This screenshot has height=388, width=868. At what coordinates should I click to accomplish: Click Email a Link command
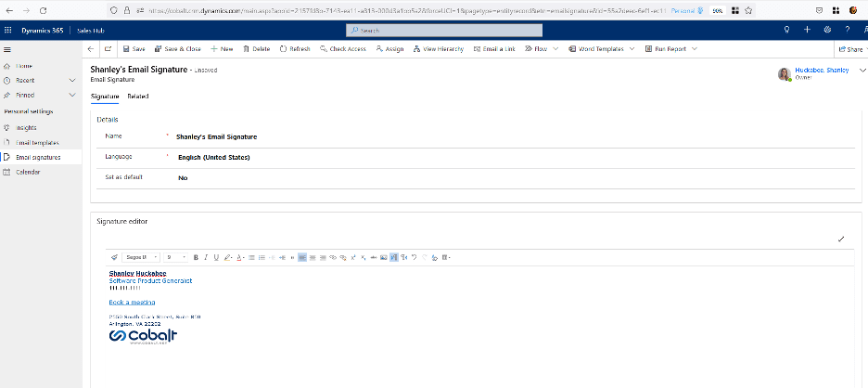coord(494,49)
